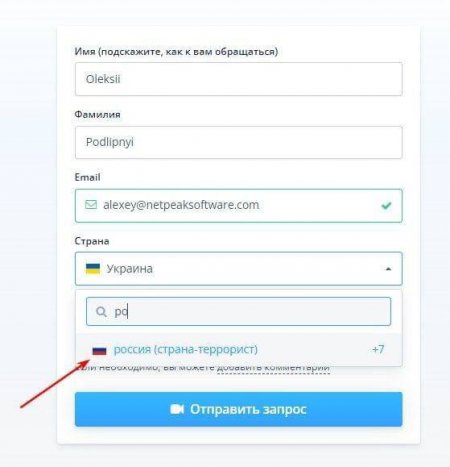Screen dimensions: 450x467
Task: Click the Email field label
Action: [x=87, y=177]
